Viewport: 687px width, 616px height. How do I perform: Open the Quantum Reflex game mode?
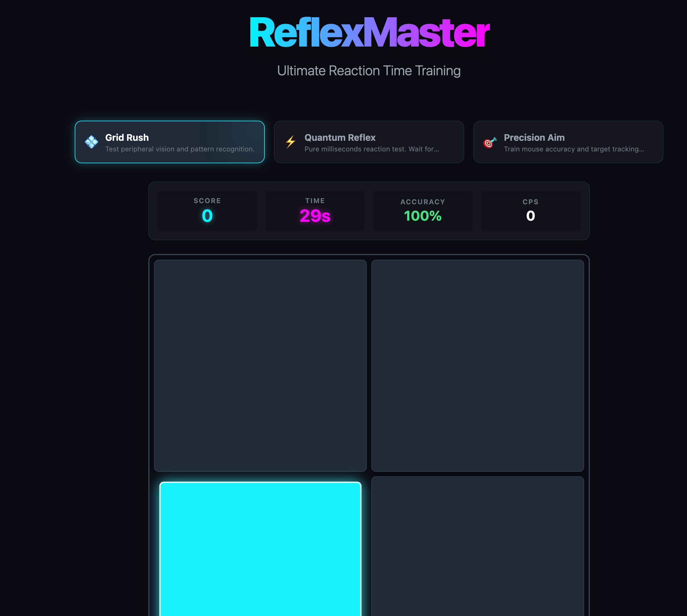369,142
